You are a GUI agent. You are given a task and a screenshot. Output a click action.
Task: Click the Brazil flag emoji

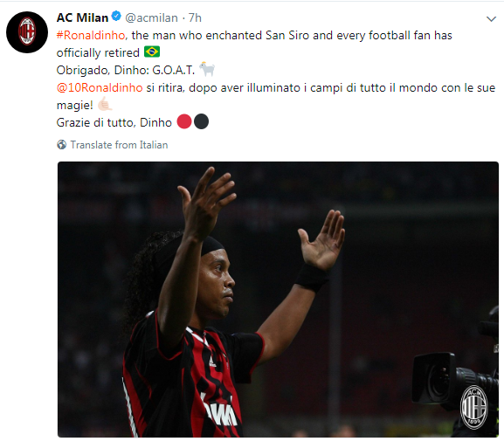tap(152, 52)
